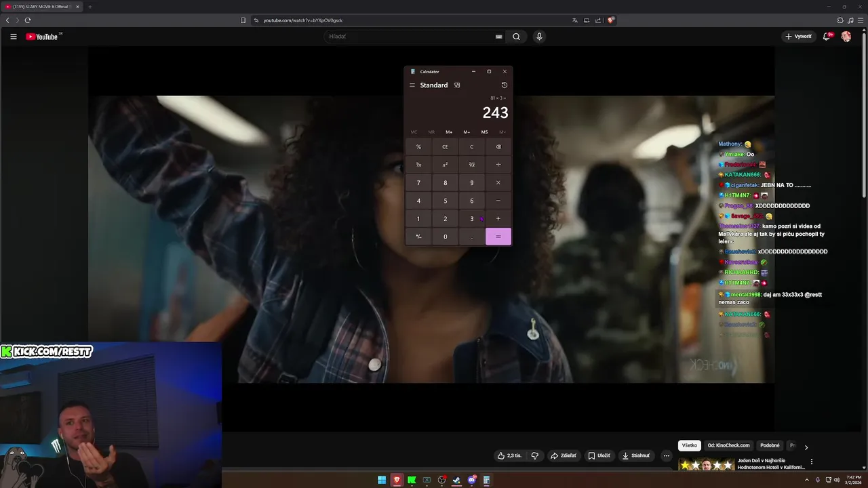Click the Uložiť save button
Viewport: 868px width, 488px height.
click(x=599, y=455)
